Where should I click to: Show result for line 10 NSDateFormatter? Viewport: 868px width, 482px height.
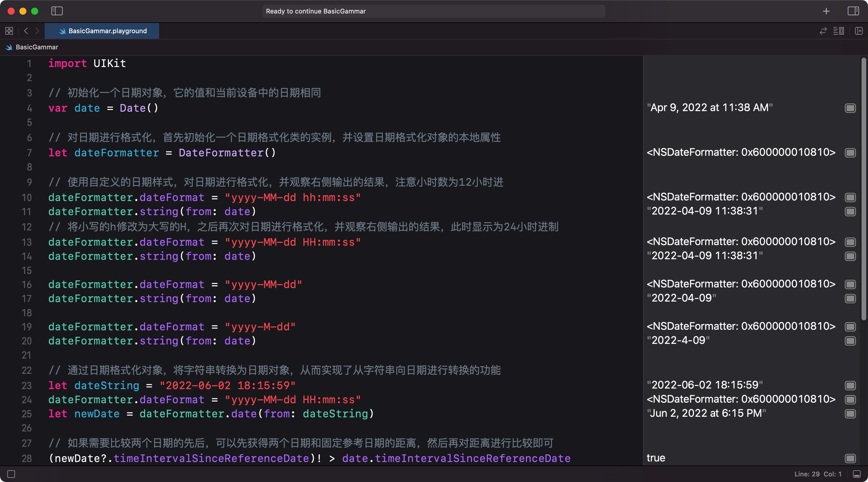850,197
